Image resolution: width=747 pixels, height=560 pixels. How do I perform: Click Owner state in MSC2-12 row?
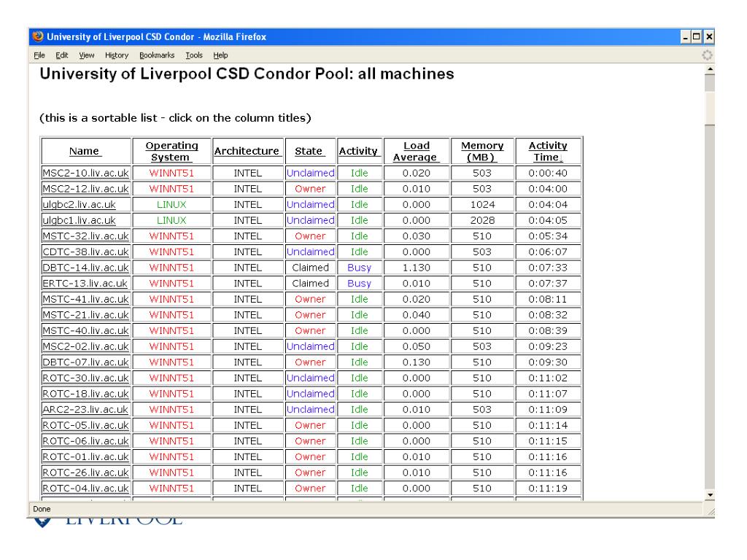coord(310,189)
